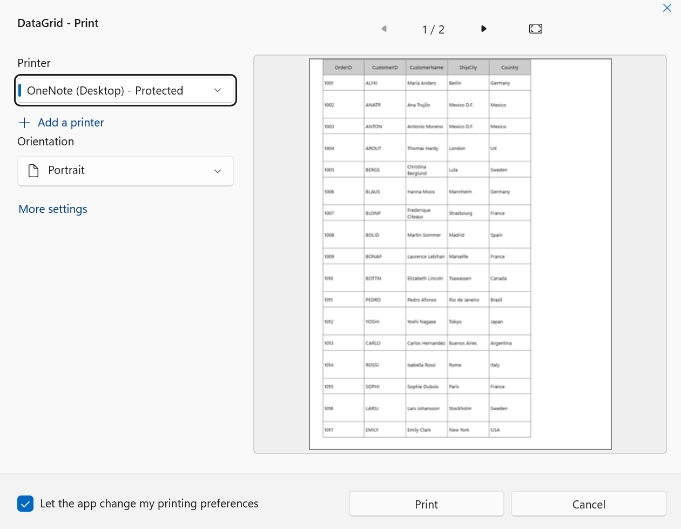Viewport: 681px width, 529px height.
Task: Click the Thomas Hardy cell
Action: (426, 148)
